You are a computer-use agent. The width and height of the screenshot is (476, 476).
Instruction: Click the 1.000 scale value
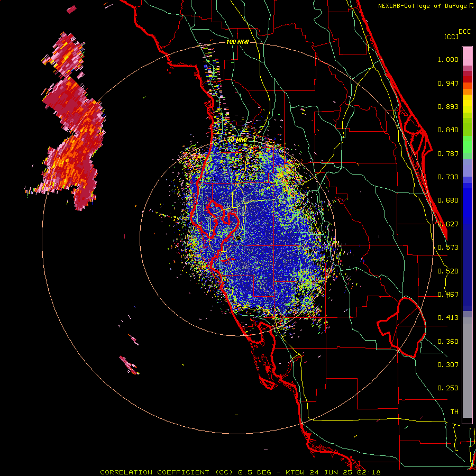pos(448,59)
